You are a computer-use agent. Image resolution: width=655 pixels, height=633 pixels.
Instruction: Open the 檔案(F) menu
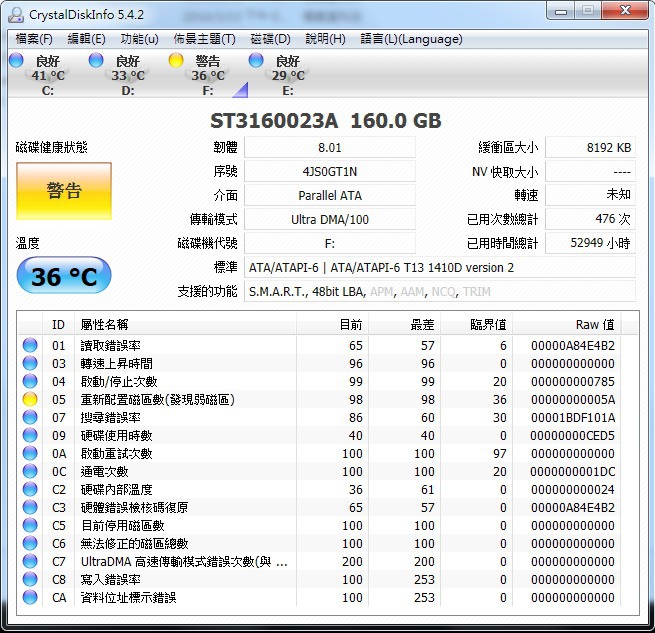pos(34,39)
